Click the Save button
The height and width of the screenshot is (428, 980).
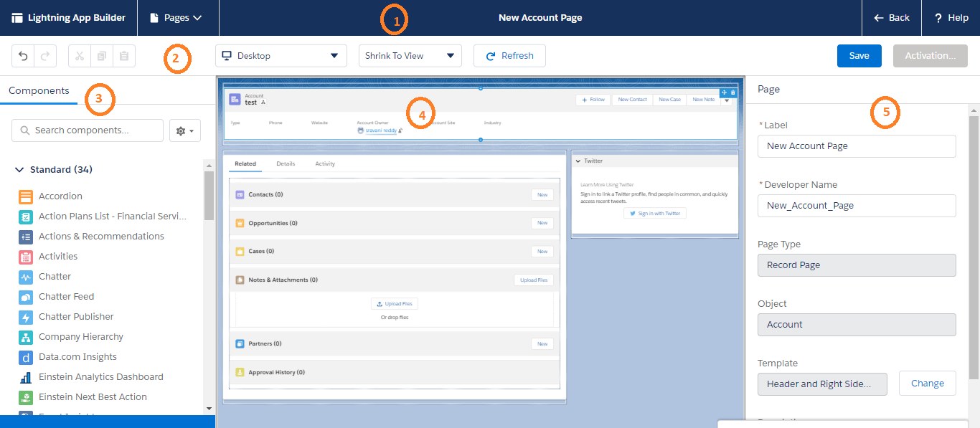pos(859,56)
